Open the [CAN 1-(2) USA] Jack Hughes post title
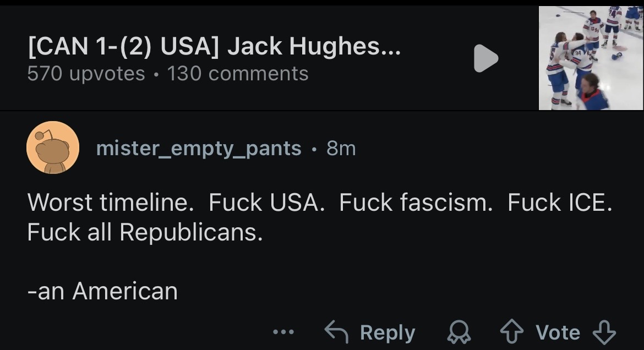 (214, 46)
